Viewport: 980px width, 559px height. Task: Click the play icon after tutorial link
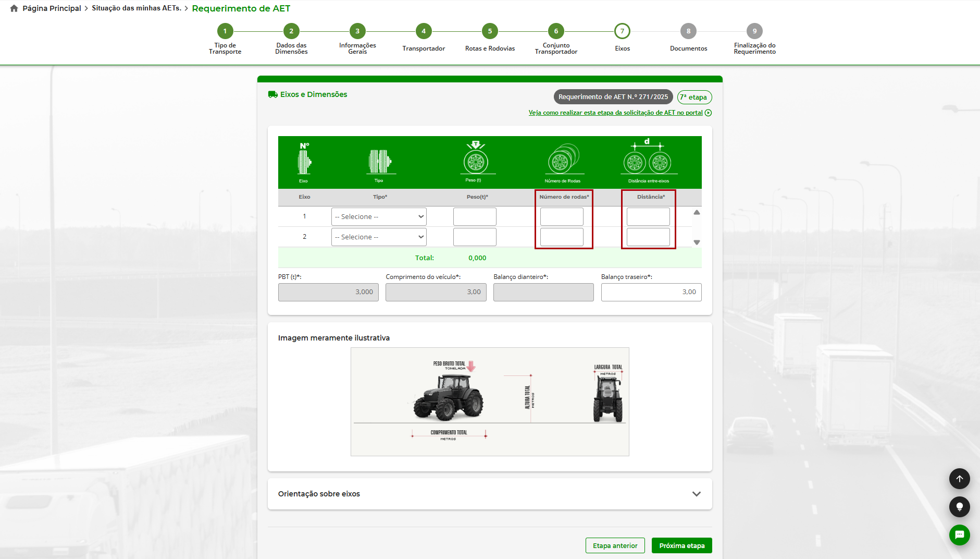click(708, 113)
